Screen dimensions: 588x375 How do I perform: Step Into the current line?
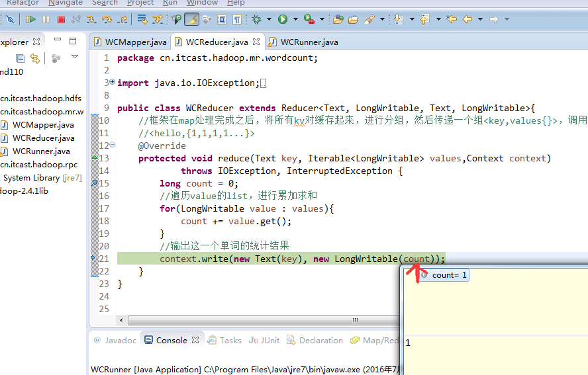[x=91, y=19]
